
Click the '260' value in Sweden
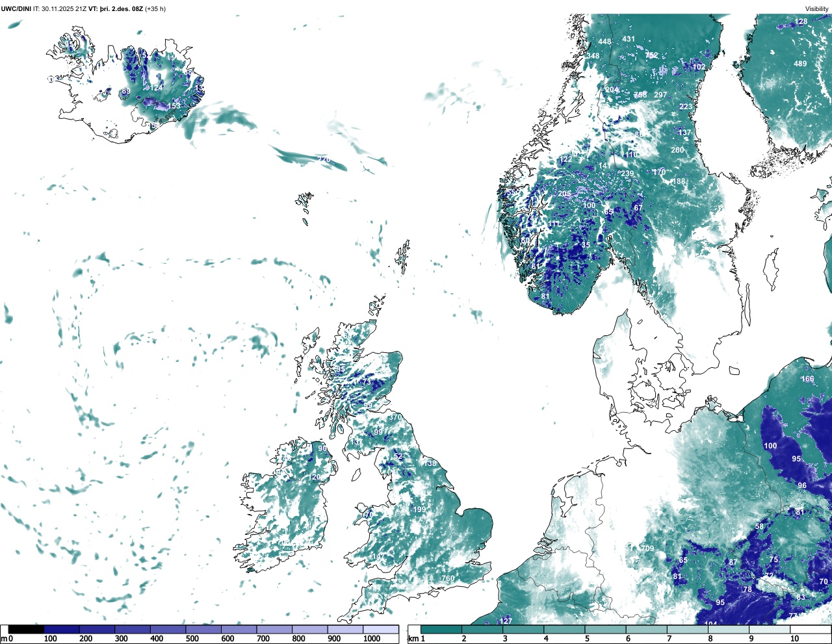(x=677, y=150)
